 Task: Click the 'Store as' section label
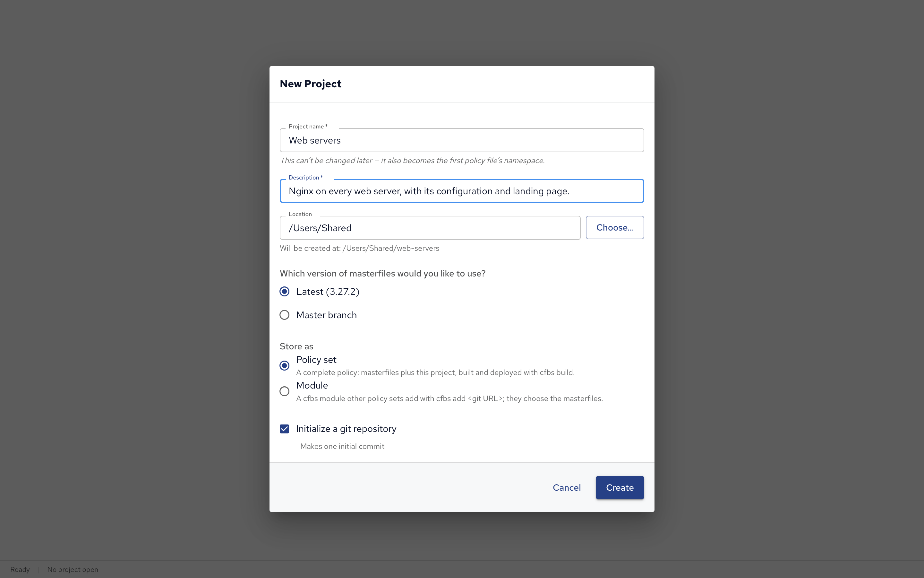tap(296, 346)
